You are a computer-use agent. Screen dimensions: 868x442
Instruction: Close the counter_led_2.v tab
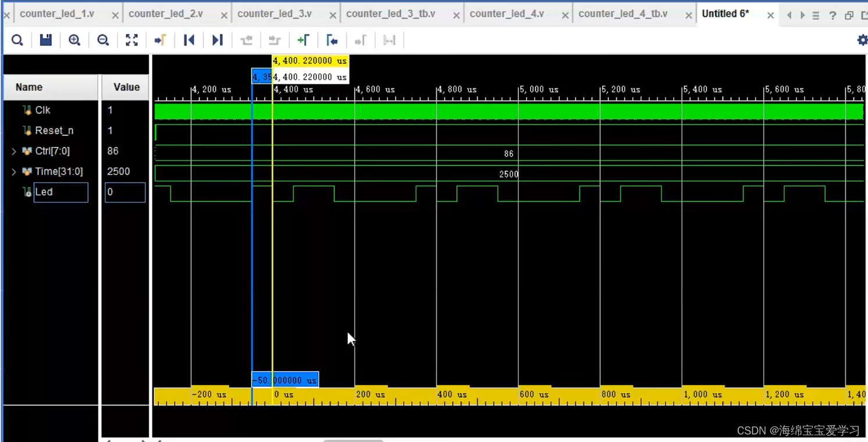pos(224,16)
